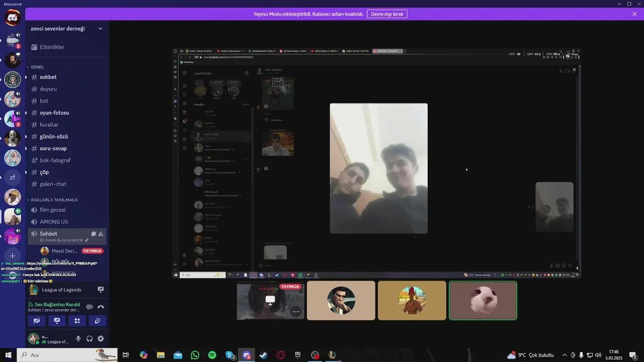Open the #günün-sözü channel
Screen dimensions: 644x362
pos(67,137)
